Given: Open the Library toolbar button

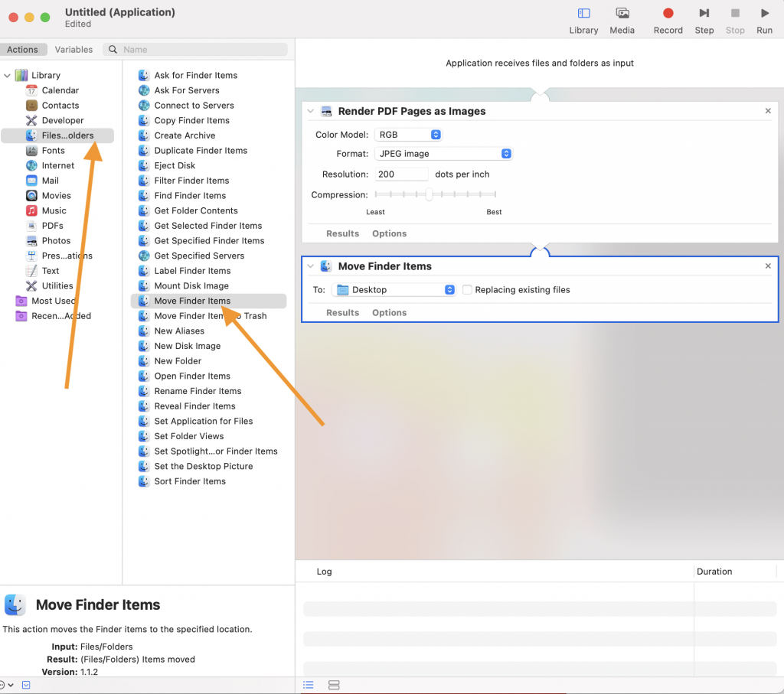Looking at the screenshot, I should 583,21.
